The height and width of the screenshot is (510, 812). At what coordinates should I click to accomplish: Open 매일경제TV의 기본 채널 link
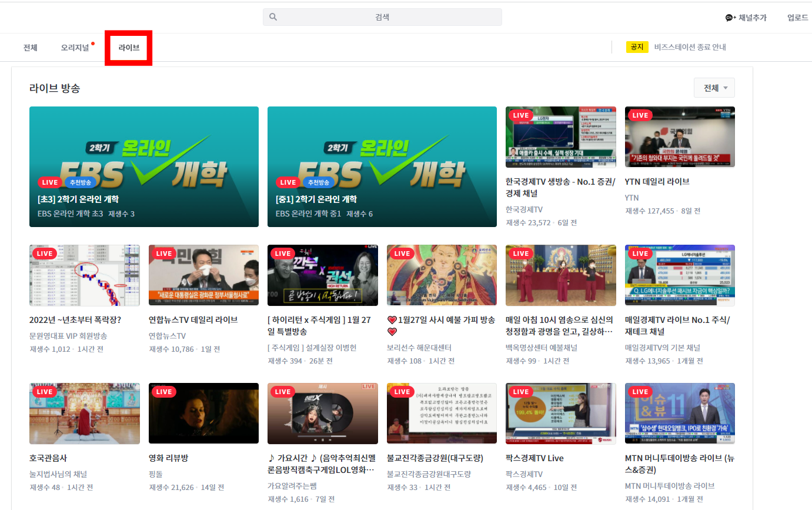pos(663,348)
